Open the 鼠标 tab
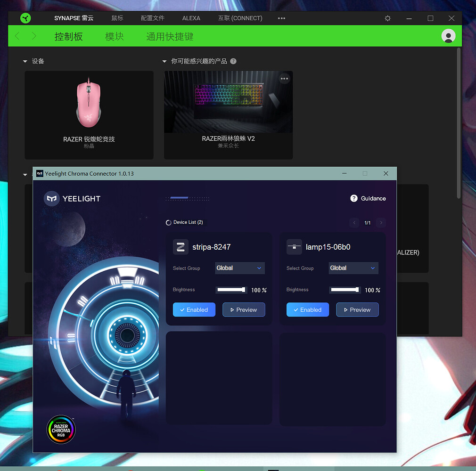The width and height of the screenshot is (476, 471). click(x=117, y=18)
